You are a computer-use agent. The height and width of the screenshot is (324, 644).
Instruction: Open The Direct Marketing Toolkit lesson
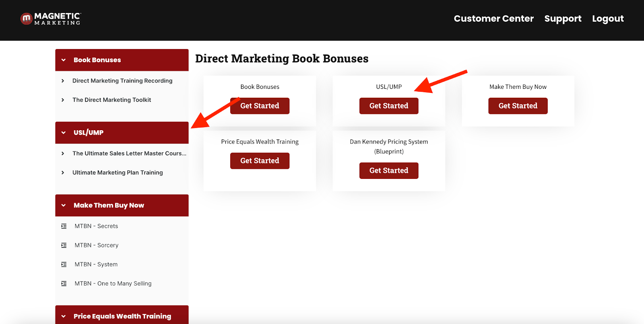(x=112, y=100)
